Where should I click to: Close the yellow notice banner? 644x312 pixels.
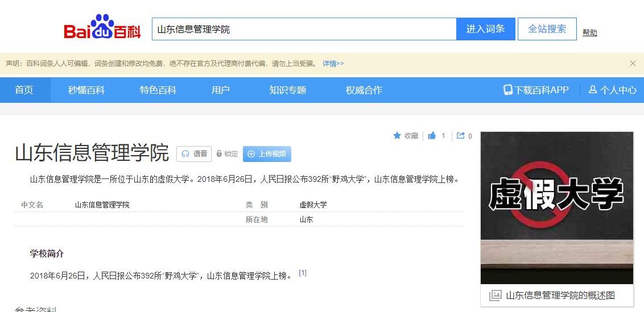tap(633, 64)
